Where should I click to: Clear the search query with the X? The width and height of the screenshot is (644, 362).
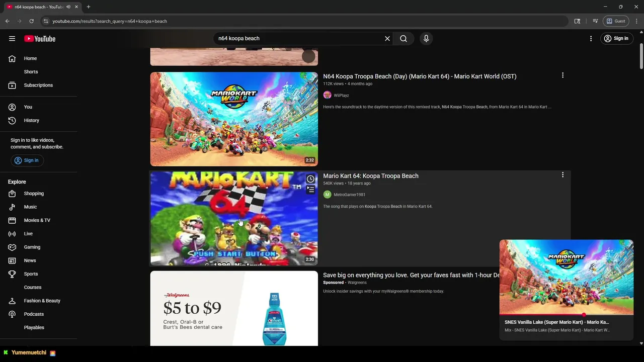click(x=387, y=39)
